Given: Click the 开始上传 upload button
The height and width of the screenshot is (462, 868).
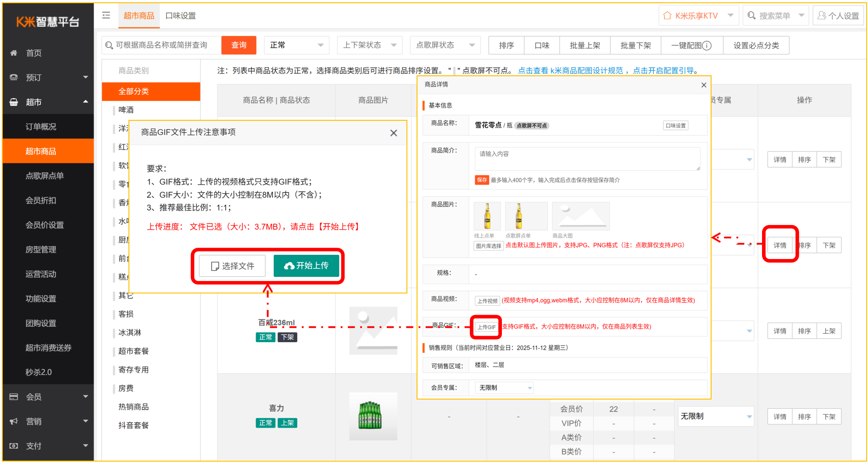Looking at the screenshot, I should coord(307,266).
